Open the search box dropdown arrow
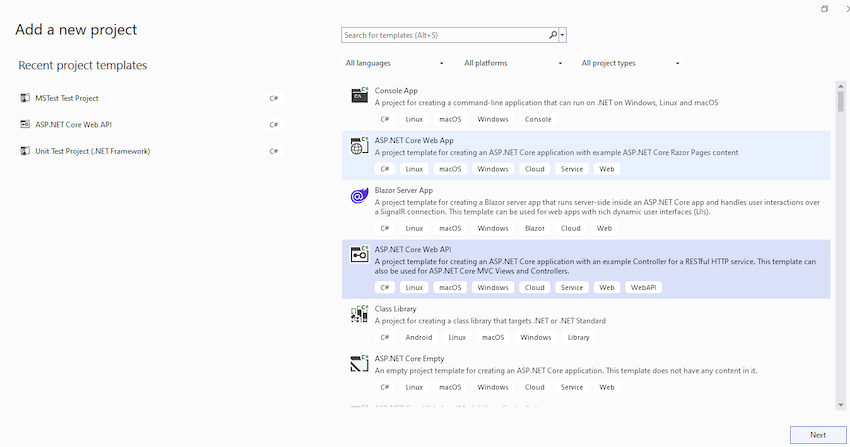The width and height of the screenshot is (850, 447). pyautogui.click(x=562, y=35)
